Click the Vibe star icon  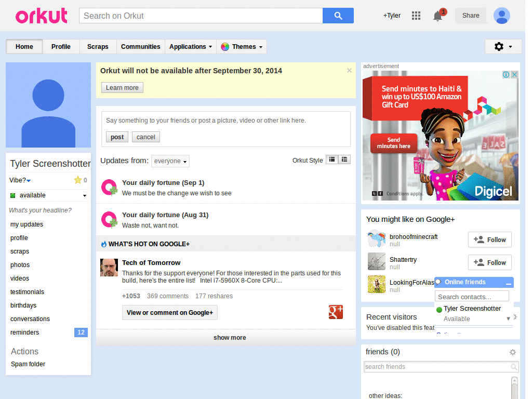pos(78,180)
